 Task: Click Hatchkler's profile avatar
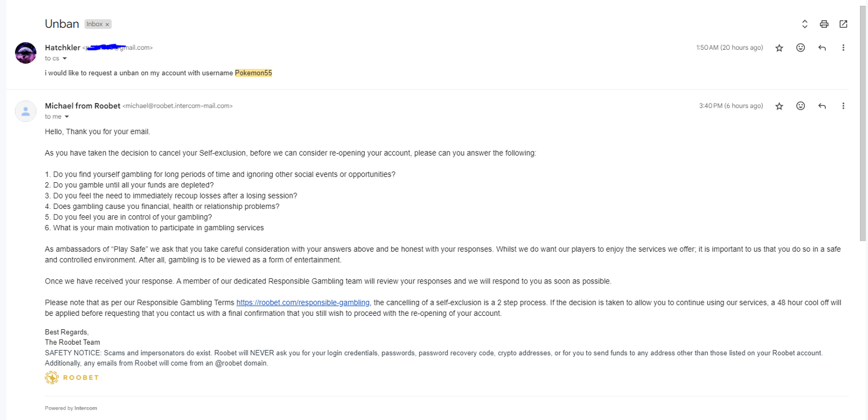coord(25,53)
